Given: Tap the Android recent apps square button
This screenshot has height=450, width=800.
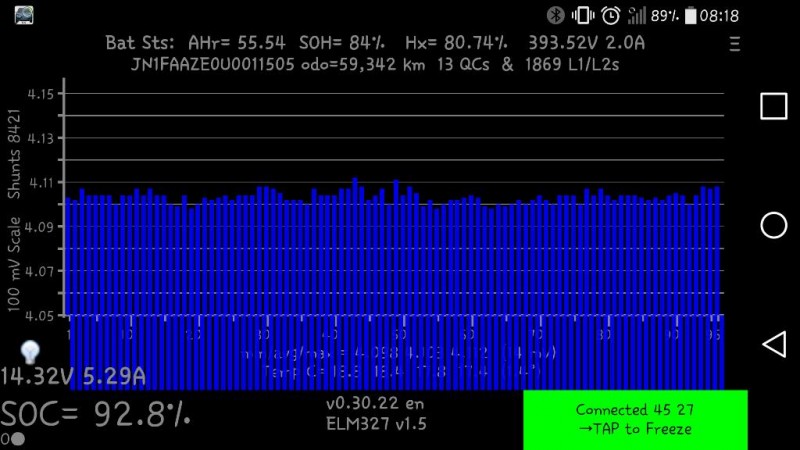Looking at the screenshot, I should 773,106.
